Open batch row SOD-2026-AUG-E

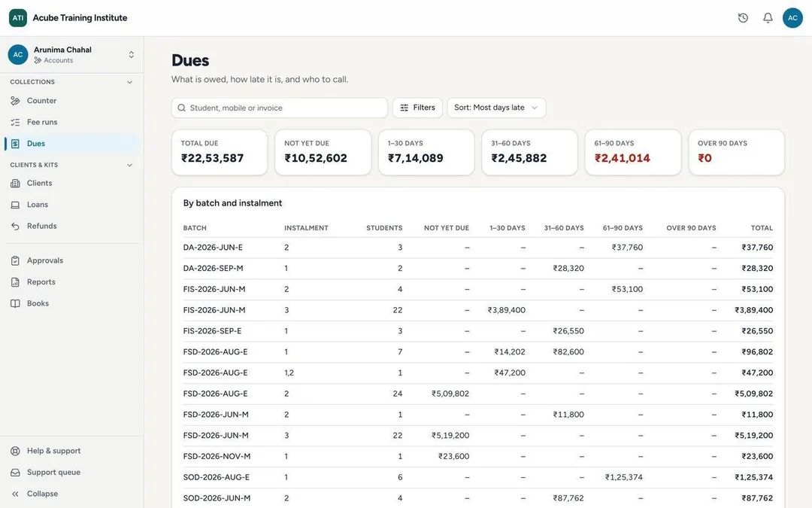pyautogui.click(x=478, y=477)
